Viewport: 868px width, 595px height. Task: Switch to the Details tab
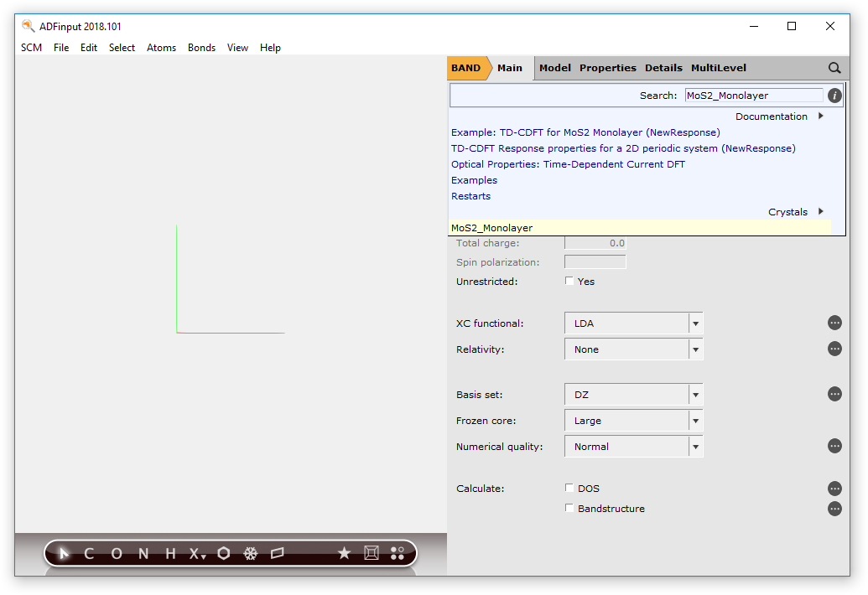point(663,68)
